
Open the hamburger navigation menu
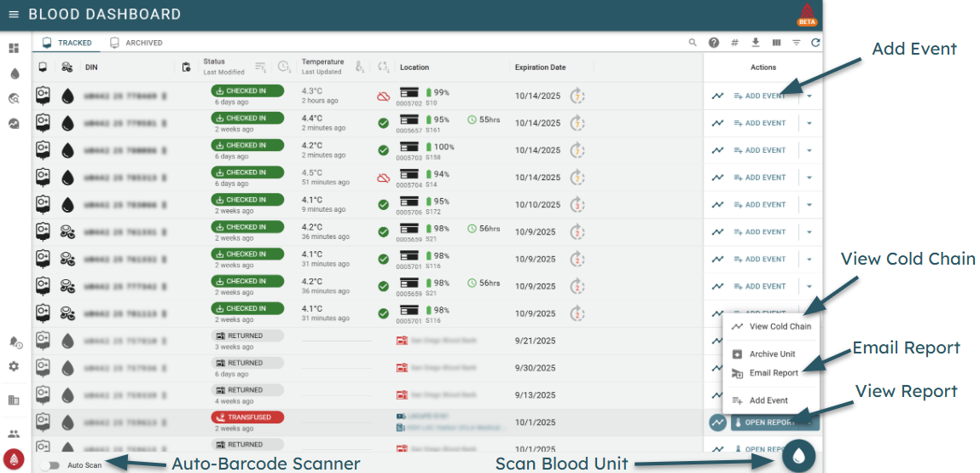(x=14, y=15)
